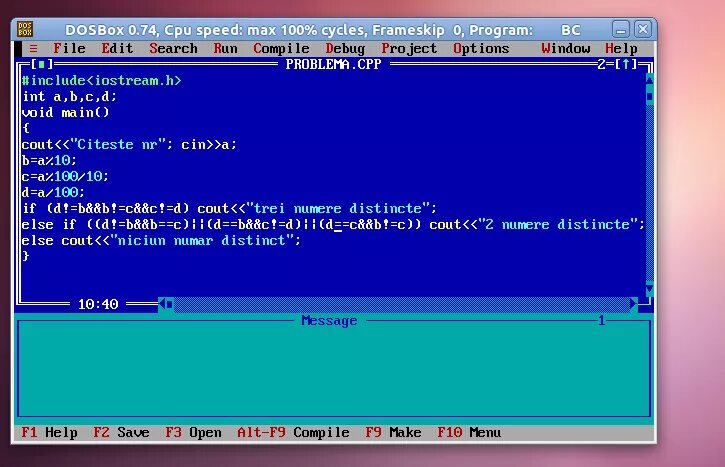Viewport: 725px width, 467px height.
Task: Open the Compile menu
Action: click(281, 49)
